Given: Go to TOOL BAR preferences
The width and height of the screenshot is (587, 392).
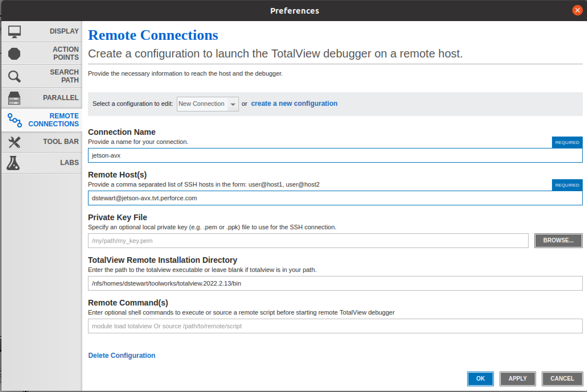Looking at the screenshot, I should [x=42, y=142].
